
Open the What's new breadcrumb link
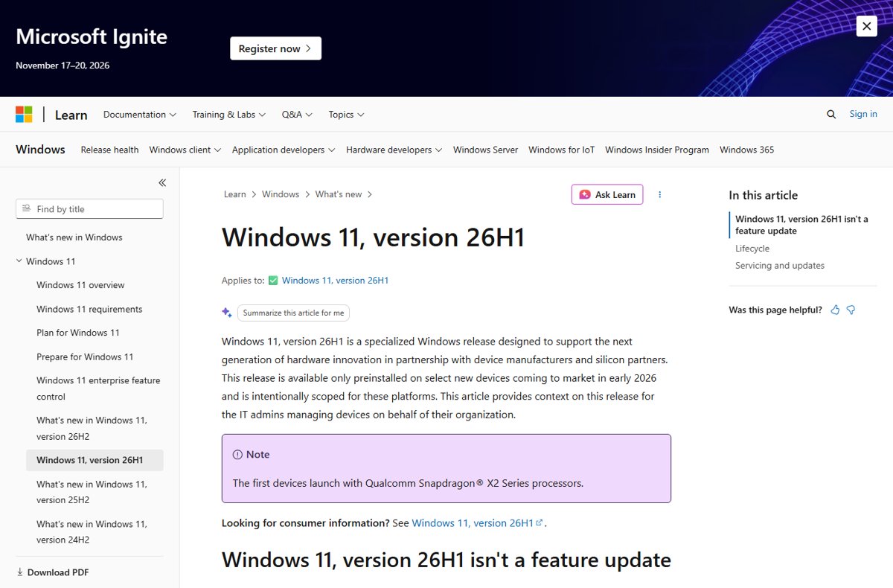[x=339, y=194]
